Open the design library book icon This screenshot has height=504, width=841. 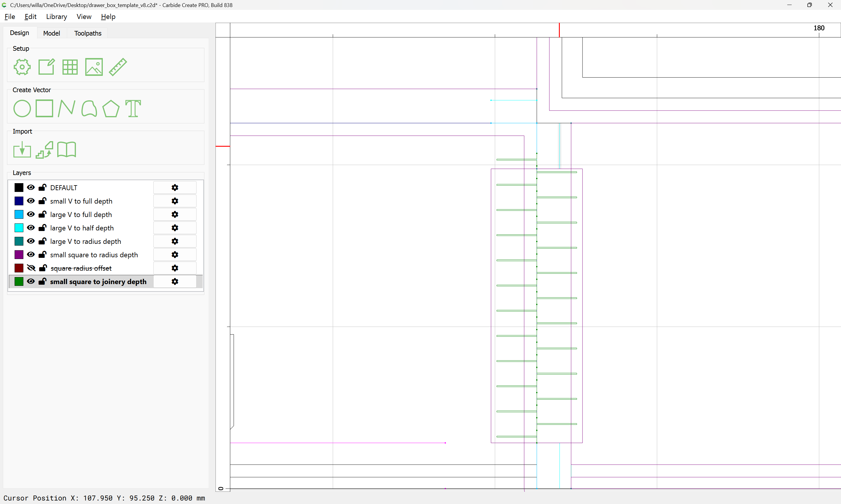(x=67, y=150)
